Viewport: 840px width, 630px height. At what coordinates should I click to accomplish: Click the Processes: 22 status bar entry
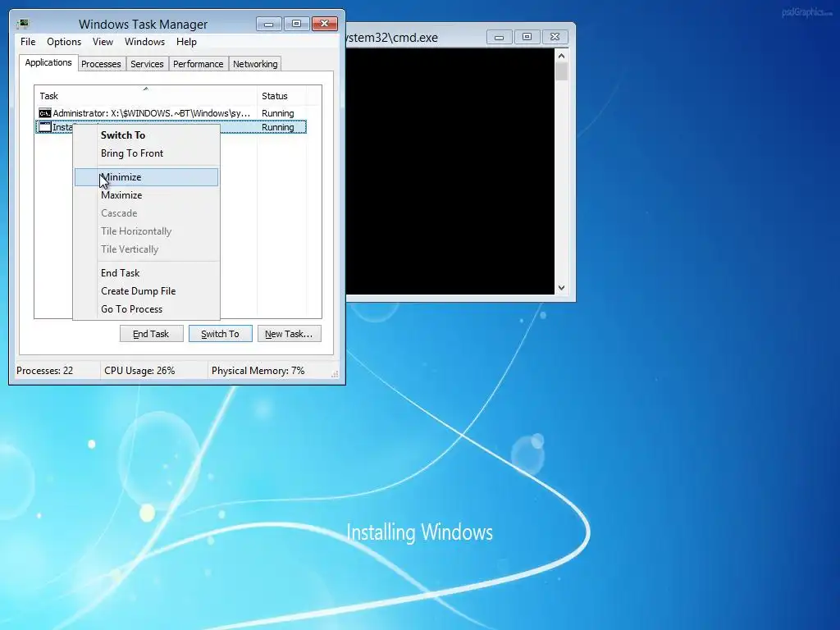point(45,371)
